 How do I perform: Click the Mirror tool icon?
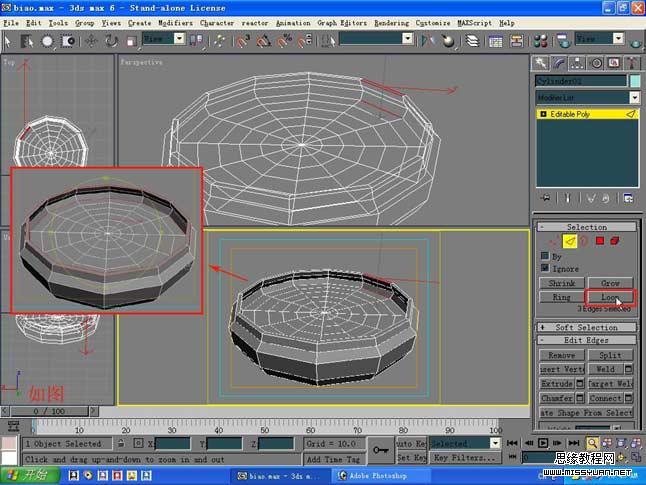coord(428,41)
